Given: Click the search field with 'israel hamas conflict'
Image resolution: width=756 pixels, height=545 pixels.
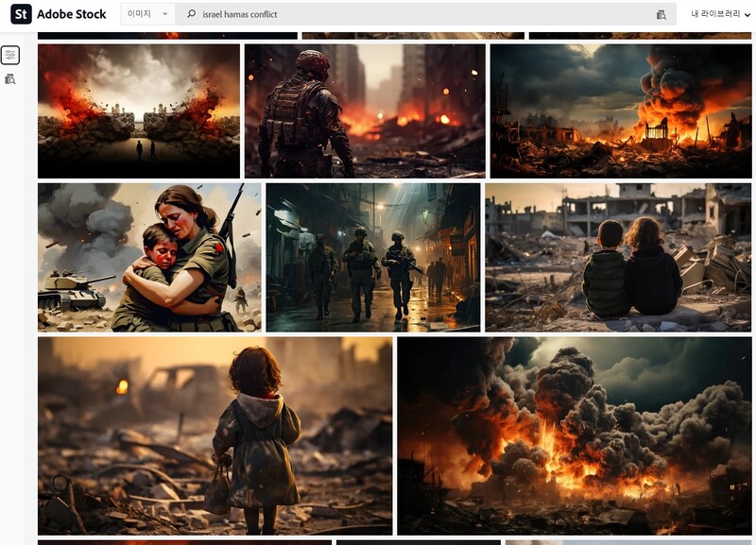Looking at the screenshot, I should click(x=416, y=14).
